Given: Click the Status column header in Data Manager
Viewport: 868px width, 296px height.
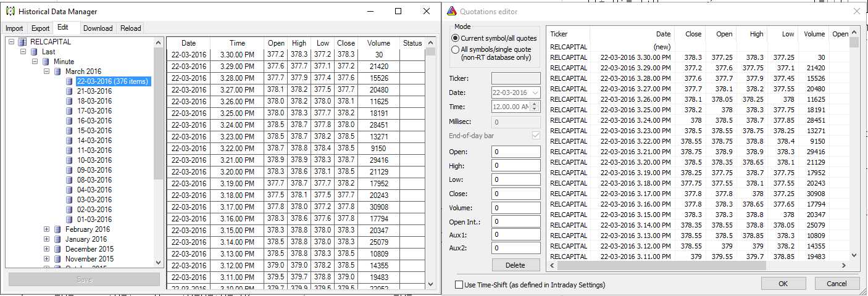Looking at the screenshot, I should [x=412, y=43].
